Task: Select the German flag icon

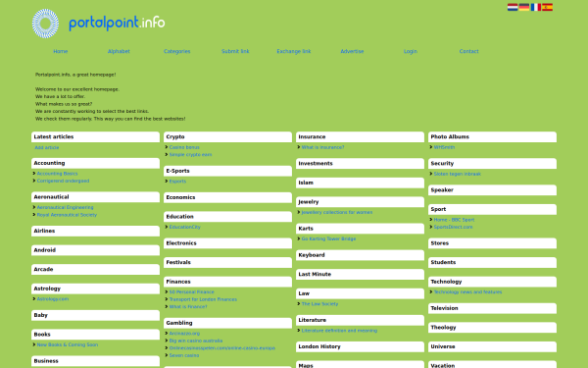Action: (524, 7)
